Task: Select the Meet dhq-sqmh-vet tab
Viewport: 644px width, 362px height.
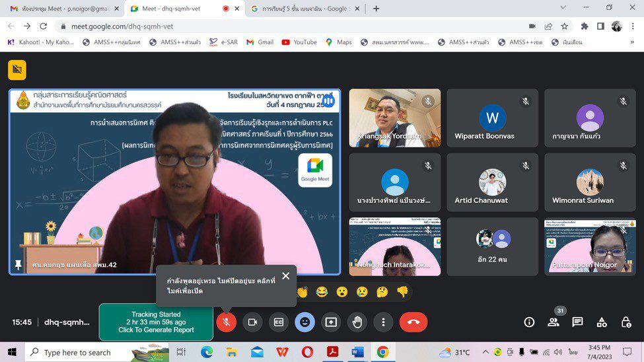Action: [x=185, y=9]
